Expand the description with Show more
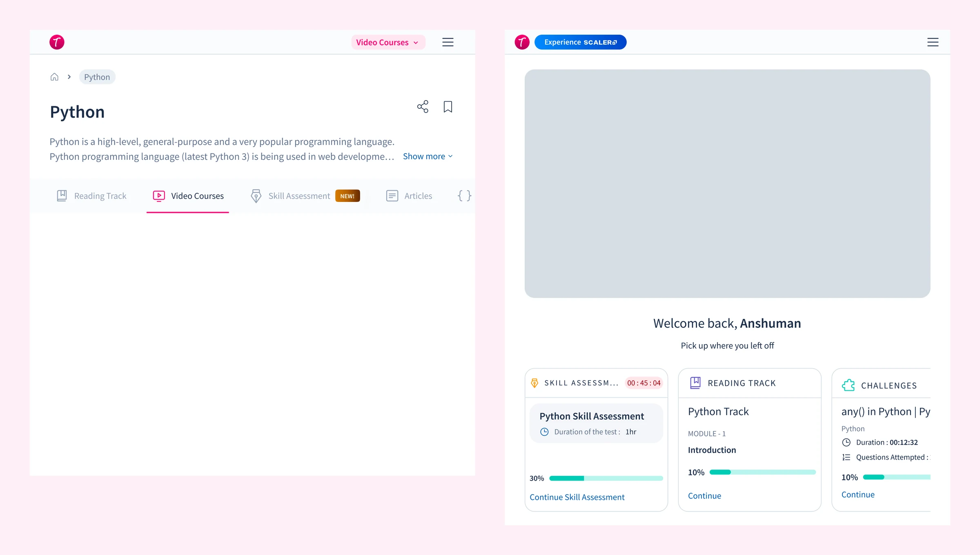This screenshot has height=555, width=980. coord(428,156)
